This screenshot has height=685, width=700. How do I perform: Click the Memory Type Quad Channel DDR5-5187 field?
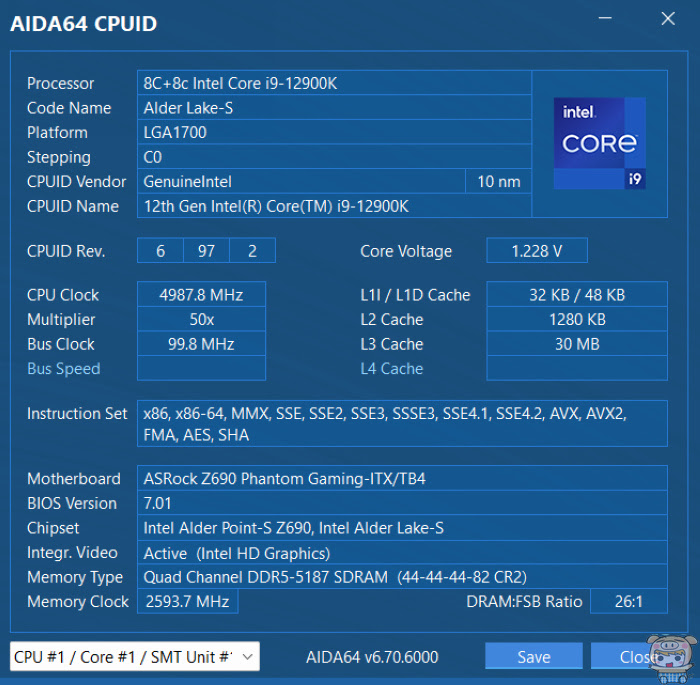[402, 576]
